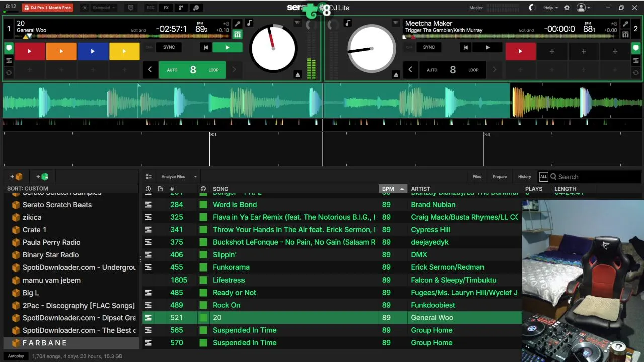Select deck 2 sampler mode icon
644x362 pixels.
tap(636, 73)
